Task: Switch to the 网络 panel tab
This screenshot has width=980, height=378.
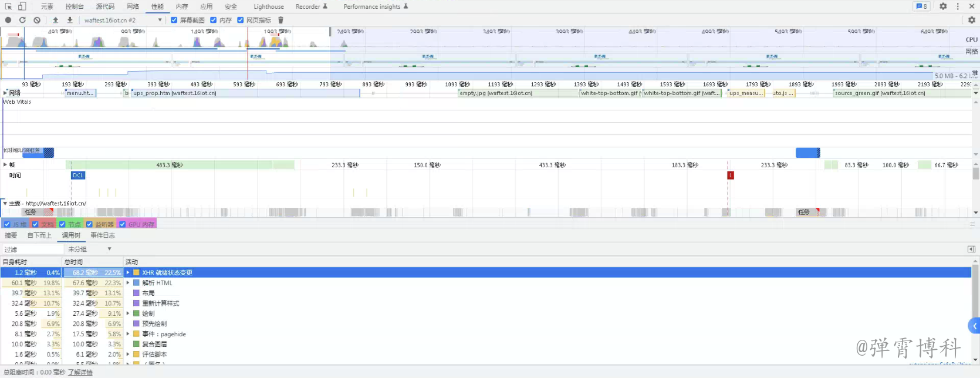Action: (x=133, y=6)
